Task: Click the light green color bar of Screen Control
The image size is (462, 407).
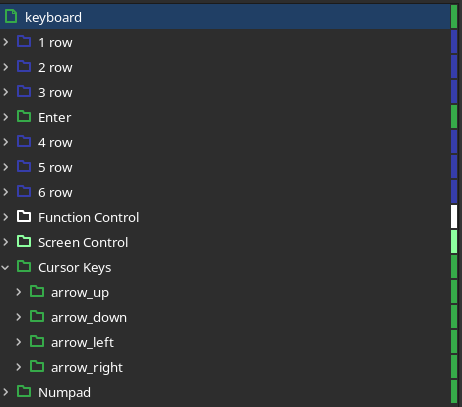Action: click(x=454, y=242)
